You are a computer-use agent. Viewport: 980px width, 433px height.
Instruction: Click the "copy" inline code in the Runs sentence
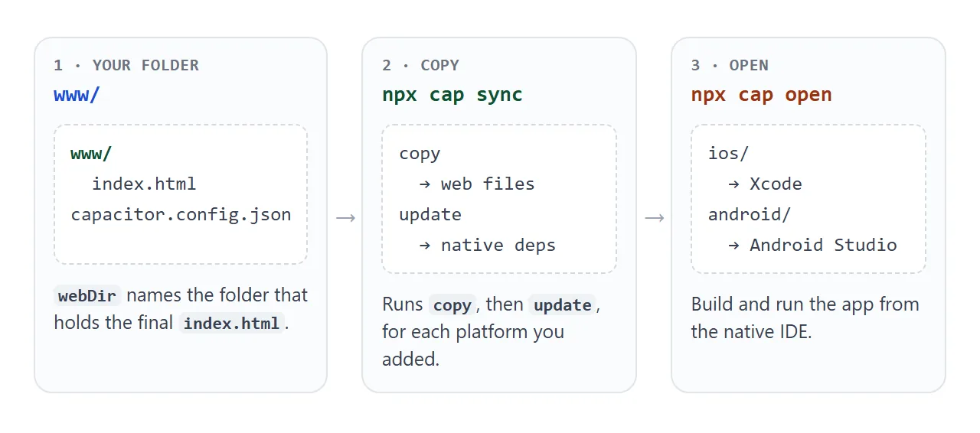click(x=452, y=304)
